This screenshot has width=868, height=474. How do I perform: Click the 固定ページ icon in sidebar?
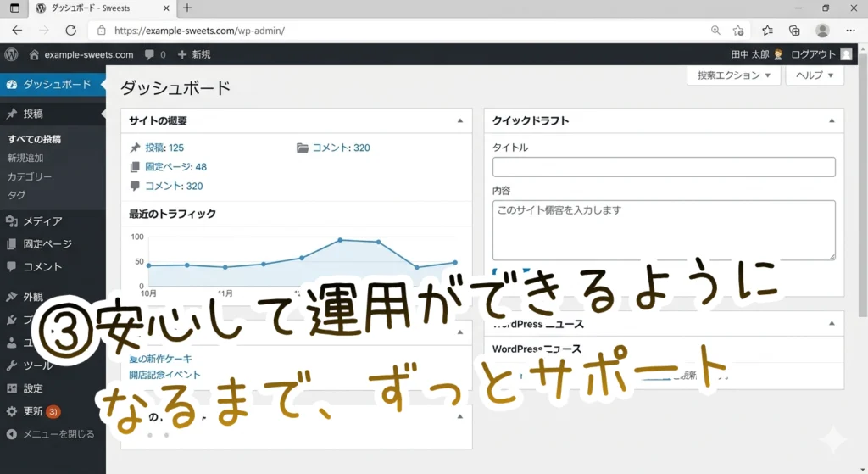(x=12, y=243)
